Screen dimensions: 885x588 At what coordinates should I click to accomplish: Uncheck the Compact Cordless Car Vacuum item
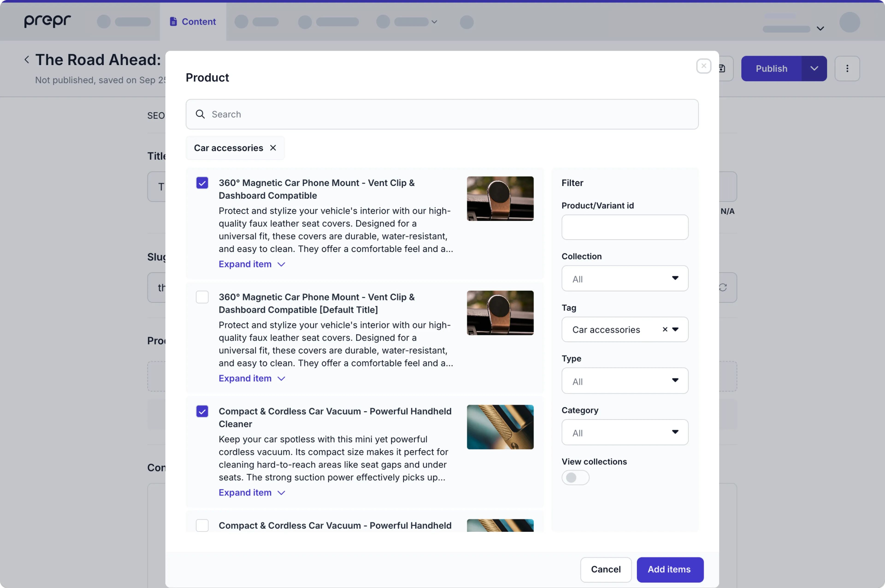pyautogui.click(x=202, y=411)
